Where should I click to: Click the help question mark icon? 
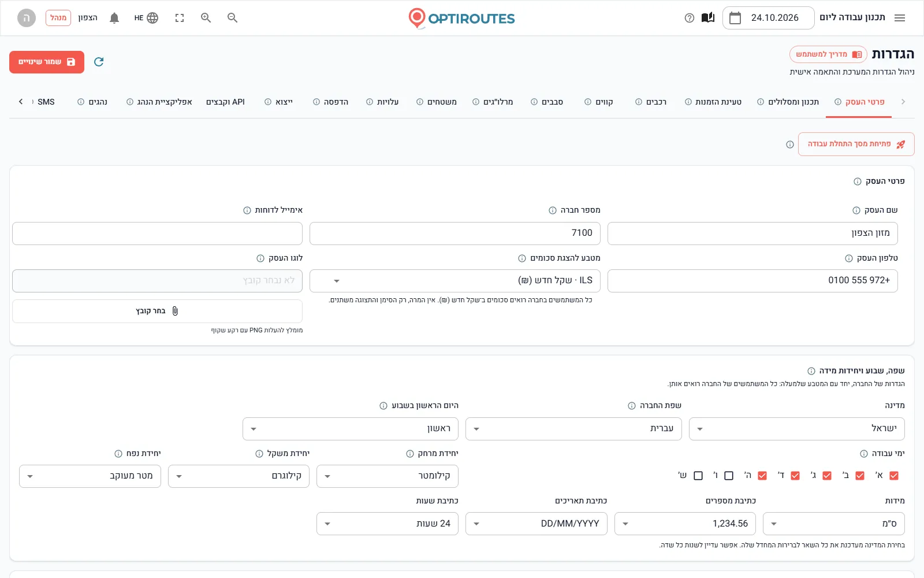pyautogui.click(x=689, y=18)
